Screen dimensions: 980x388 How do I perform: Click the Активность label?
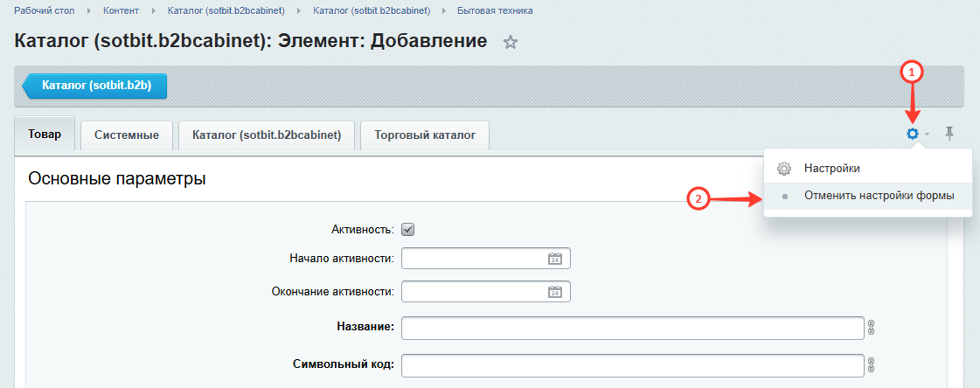click(x=363, y=230)
